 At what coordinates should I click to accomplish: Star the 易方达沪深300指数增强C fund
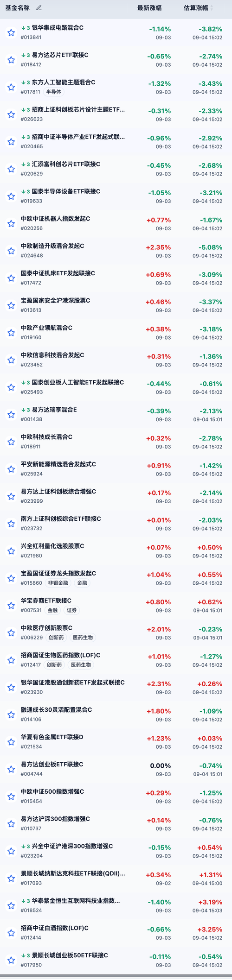11,823
